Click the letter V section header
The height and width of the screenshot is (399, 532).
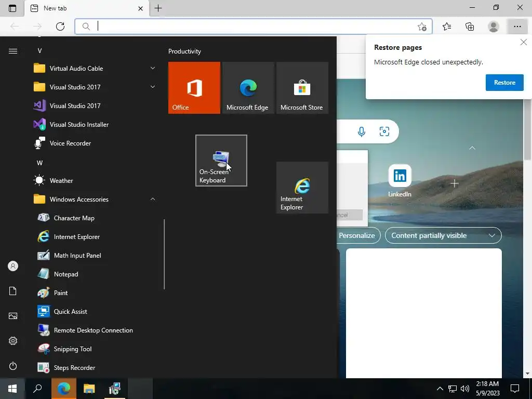point(39,51)
